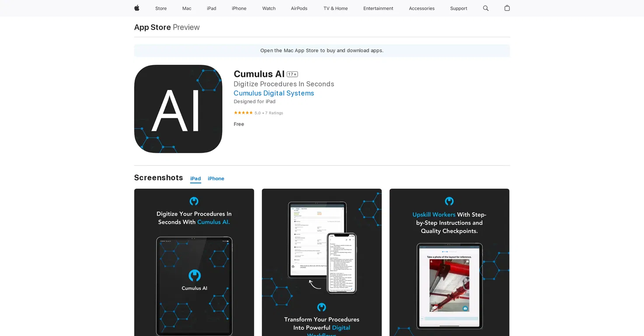Click the 'Free' price label
Image resolution: width=644 pixels, height=336 pixels.
click(x=239, y=124)
